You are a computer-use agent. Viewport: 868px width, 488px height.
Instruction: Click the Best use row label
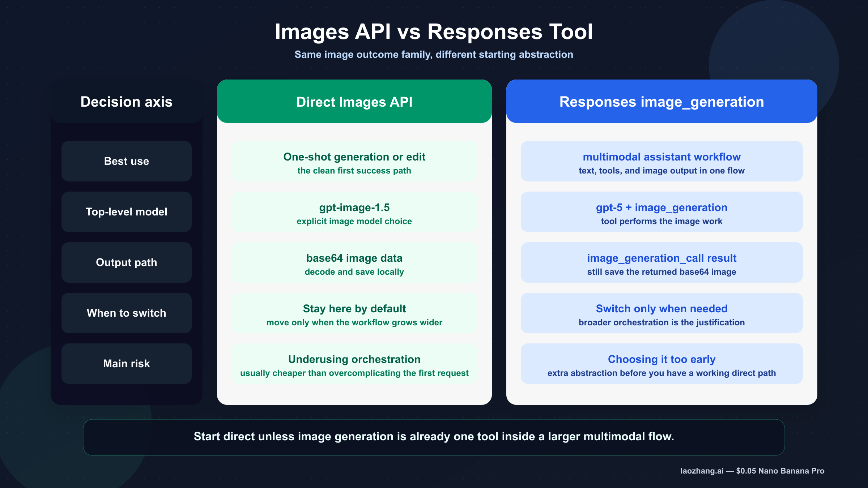click(x=126, y=161)
